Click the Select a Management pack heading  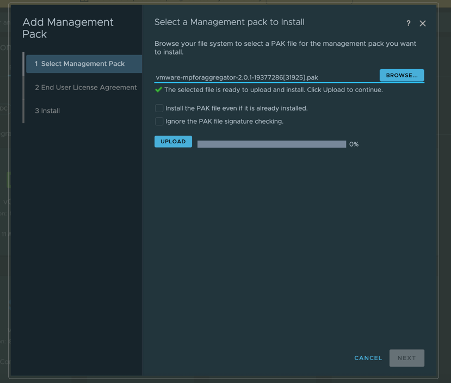[x=229, y=22]
